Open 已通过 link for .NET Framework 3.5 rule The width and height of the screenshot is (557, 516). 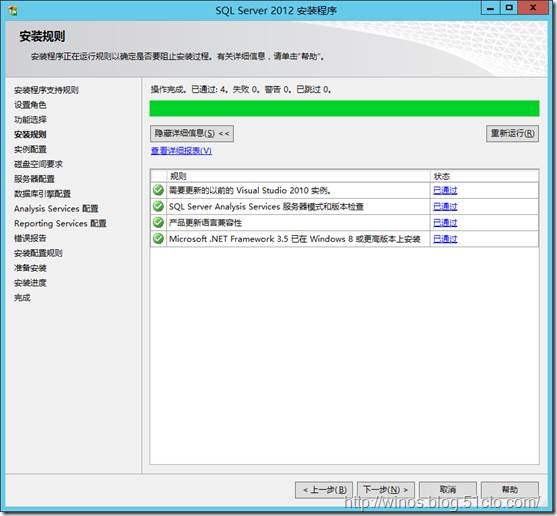coord(445,239)
